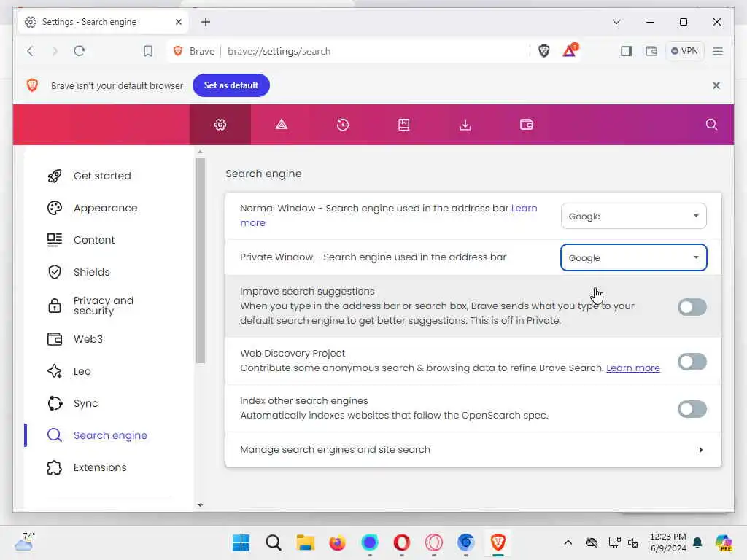The image size is (747, 560).
Task: Open the Brave Wallet toolbar icon
Action: coord(651,51)
